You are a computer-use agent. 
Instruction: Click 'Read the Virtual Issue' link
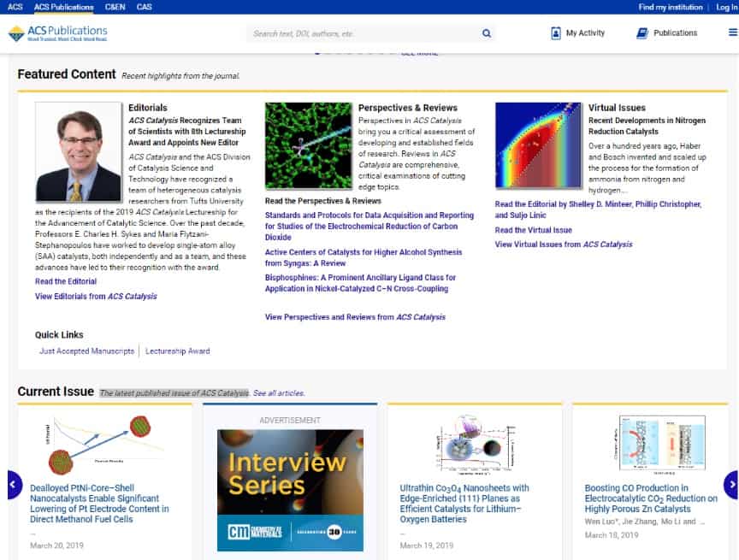[x=534, y=230]
